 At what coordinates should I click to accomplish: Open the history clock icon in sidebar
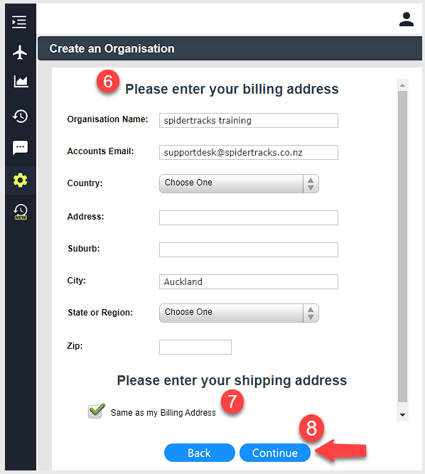tap(20, 116)
